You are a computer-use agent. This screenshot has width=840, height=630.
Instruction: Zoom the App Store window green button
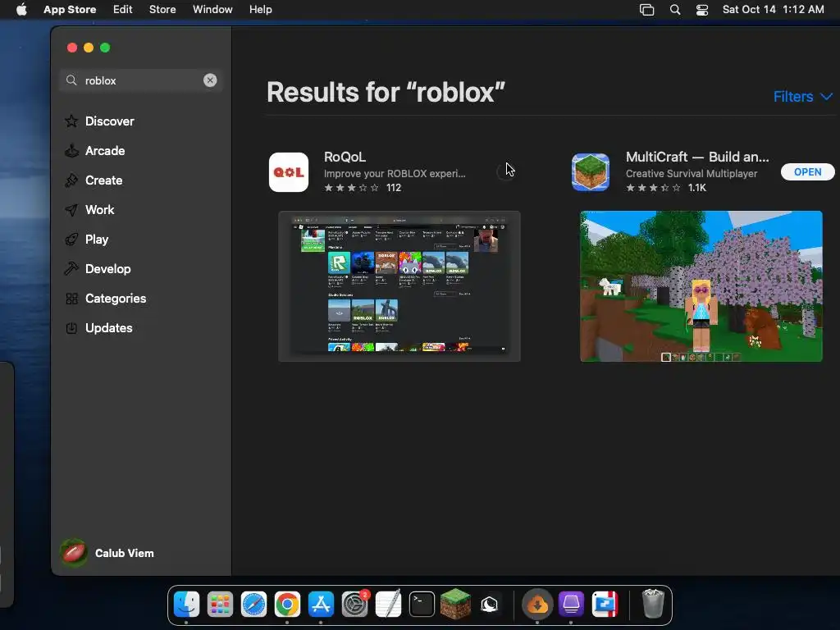pyautogui.click(x=105, y=48)
